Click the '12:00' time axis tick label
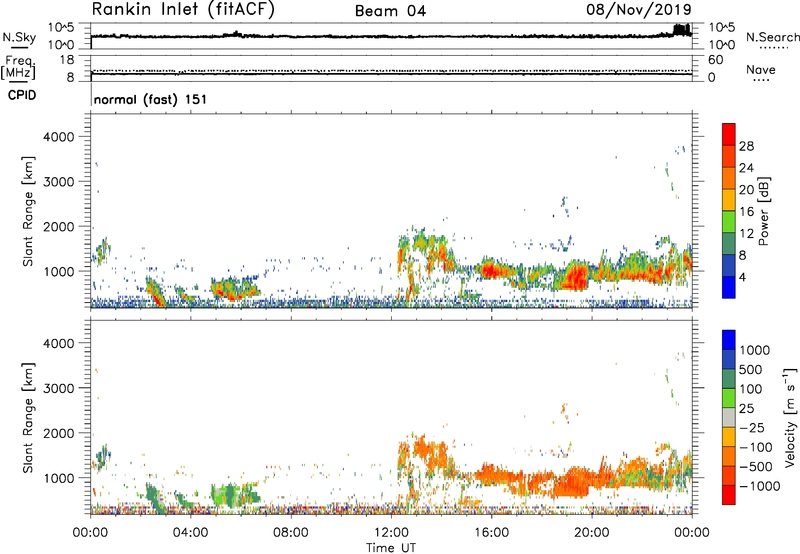The height and width of the screenshot is (554, 800). pos(391,533)
